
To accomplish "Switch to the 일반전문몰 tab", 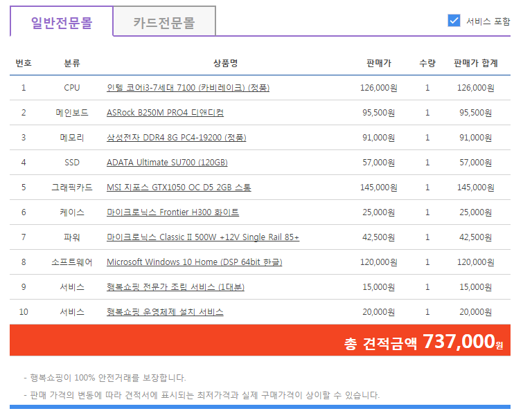I will pos(62,22).
